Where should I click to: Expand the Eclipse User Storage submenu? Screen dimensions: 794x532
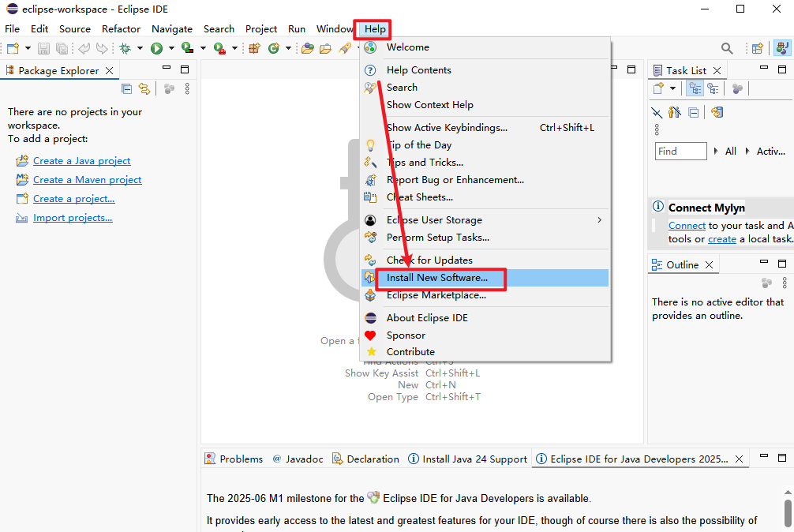coord(599,220)
